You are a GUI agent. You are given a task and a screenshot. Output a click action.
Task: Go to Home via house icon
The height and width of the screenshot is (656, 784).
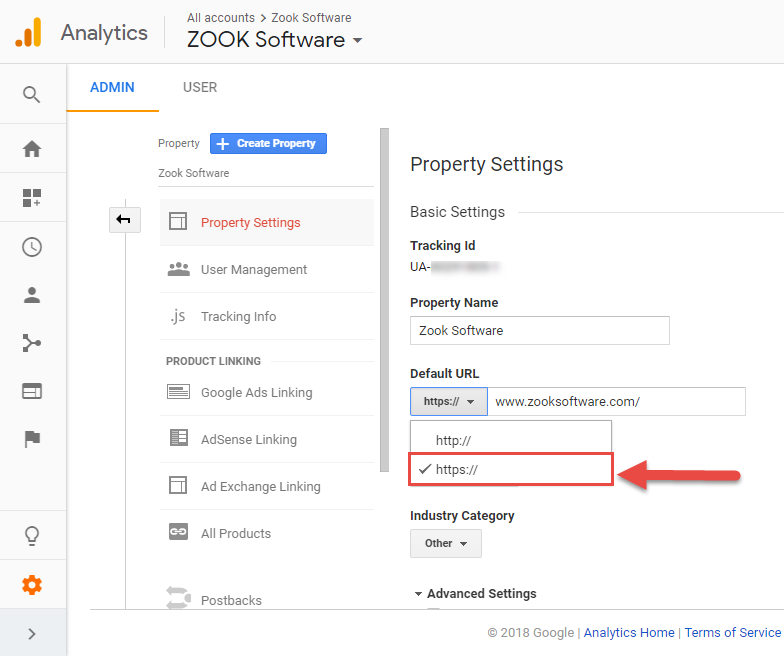click(32, 148)
